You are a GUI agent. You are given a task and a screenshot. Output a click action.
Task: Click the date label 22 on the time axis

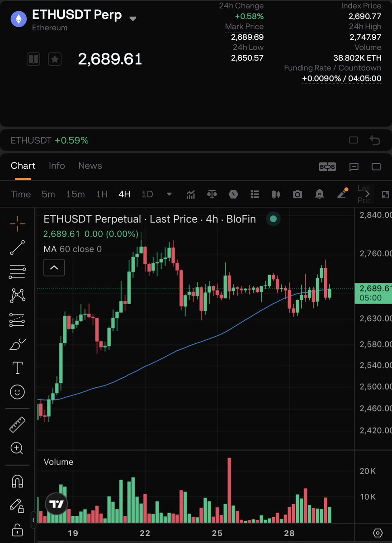145,533
